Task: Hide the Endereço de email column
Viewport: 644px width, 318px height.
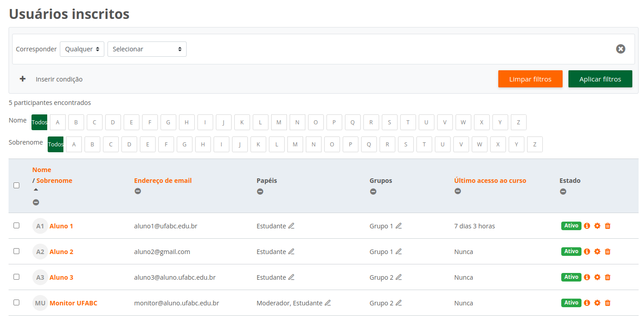Action: [138, 191]
